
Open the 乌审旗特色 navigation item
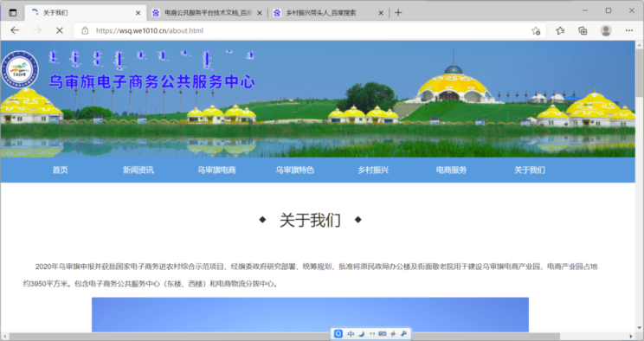[295, 170]
